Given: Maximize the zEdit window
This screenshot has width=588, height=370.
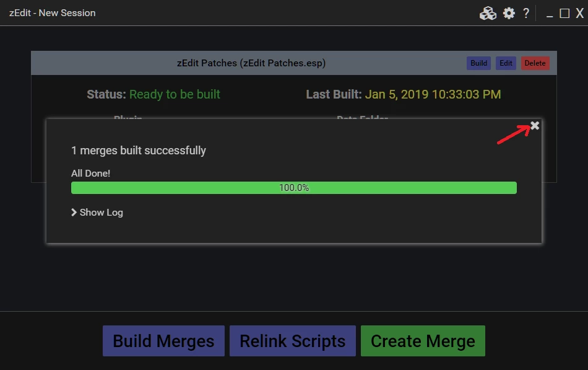Looking at the screenshot, I should tap(564, 14).
